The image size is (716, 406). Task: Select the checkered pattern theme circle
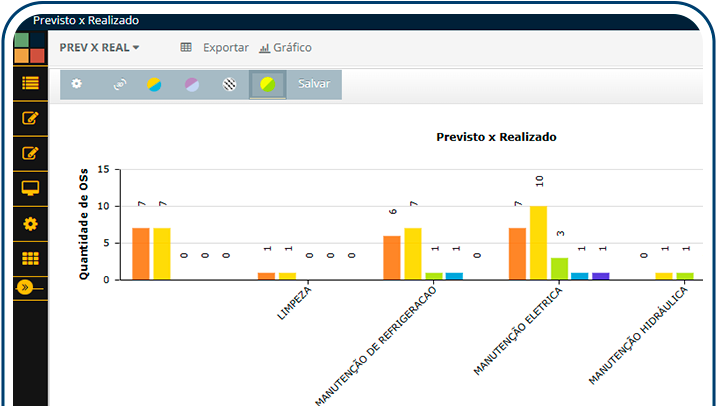click(229, 85)
